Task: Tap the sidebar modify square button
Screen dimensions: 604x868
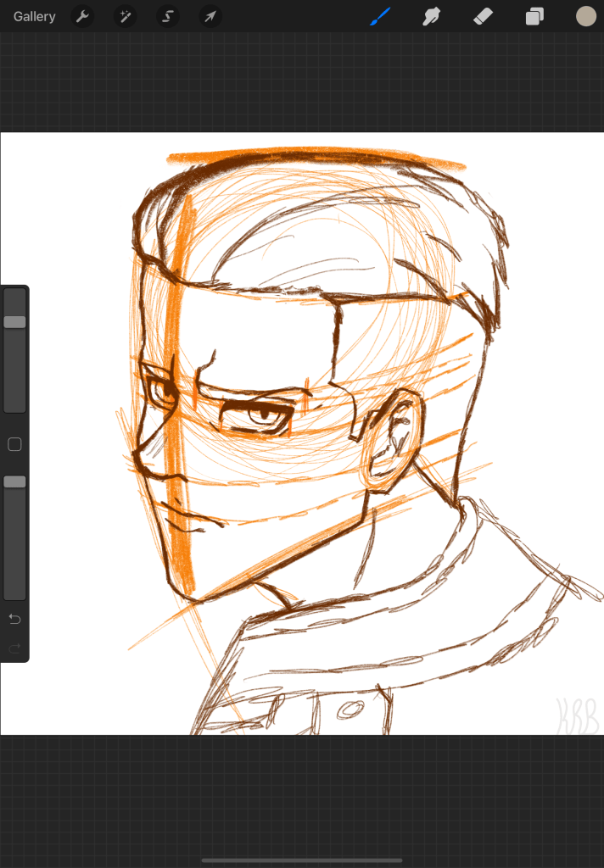Action: coord(15,444)
